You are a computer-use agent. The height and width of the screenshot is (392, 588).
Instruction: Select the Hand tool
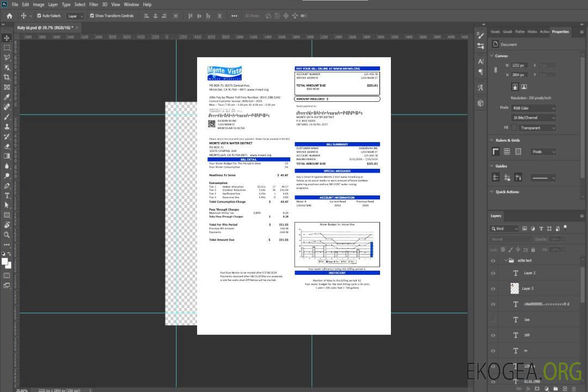click(7, 225)
